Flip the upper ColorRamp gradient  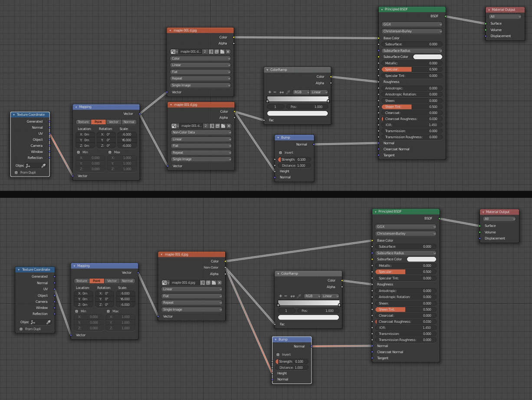click(282, 92)
